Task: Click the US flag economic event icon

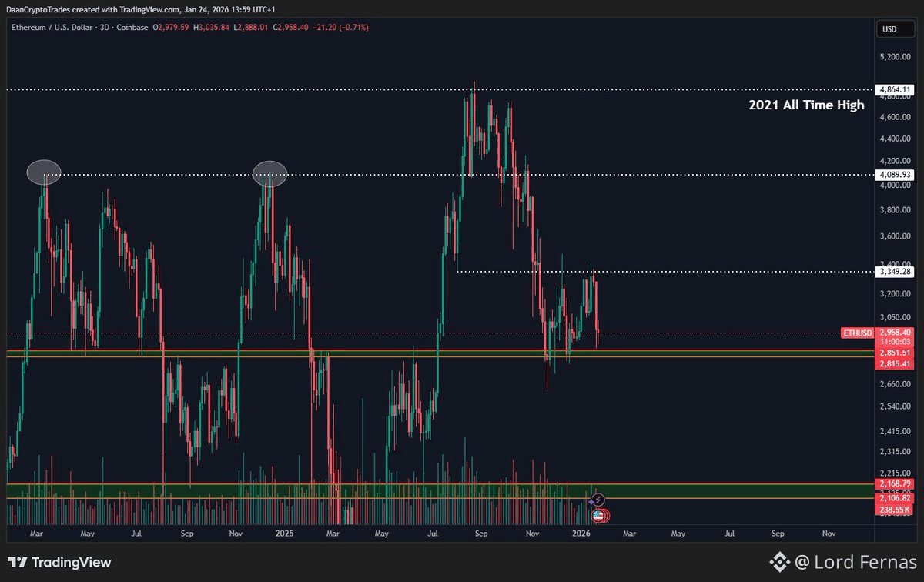Action: 597,514
